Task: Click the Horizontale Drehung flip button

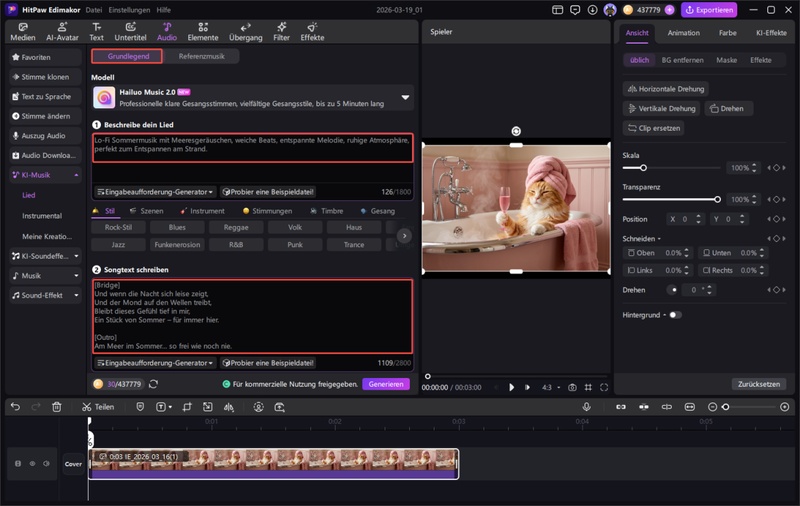Action: click(x=666, y=89)
